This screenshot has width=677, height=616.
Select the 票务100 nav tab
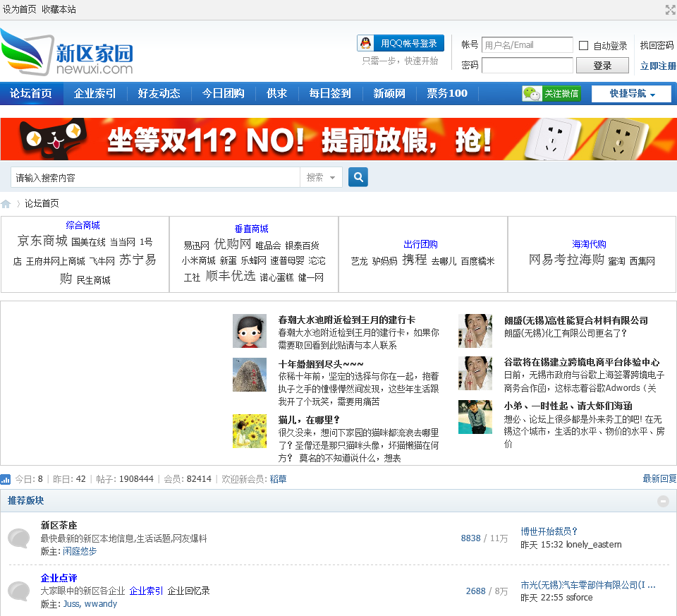447,93
